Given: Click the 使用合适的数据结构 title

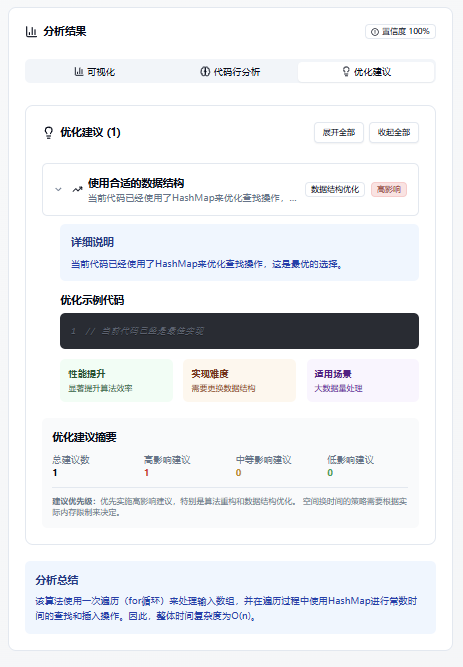Looking at the screenshot, I should pyautogui.click(x=136, y=183).
